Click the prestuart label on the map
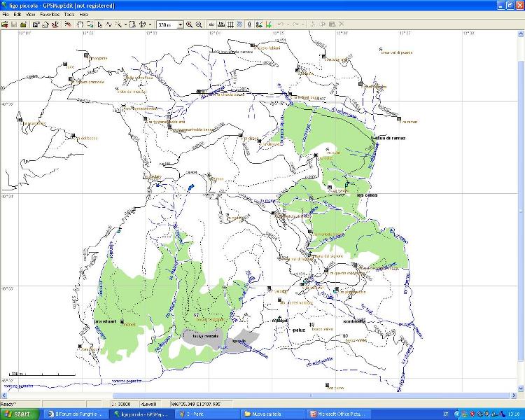 pos(104,321)
